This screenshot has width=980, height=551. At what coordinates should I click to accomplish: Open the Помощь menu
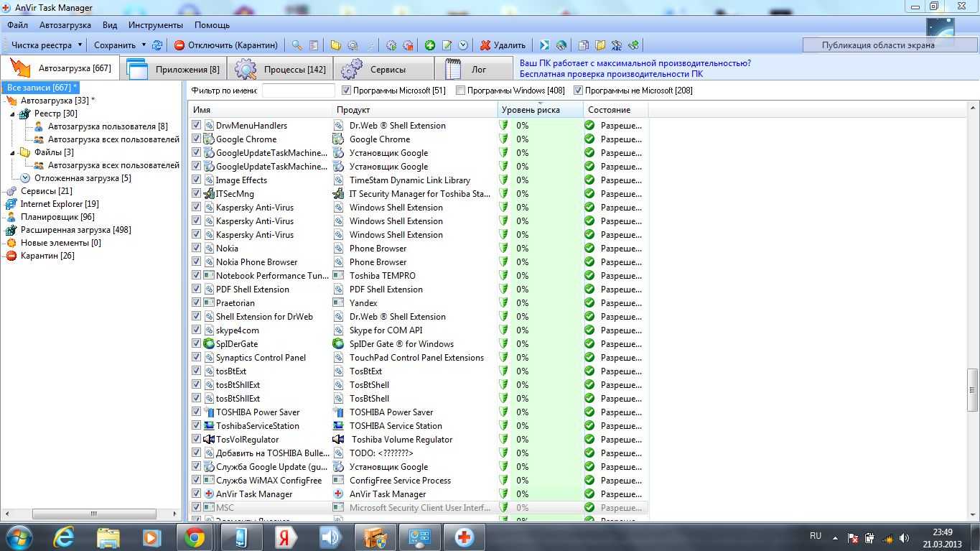tap(212, 25)
